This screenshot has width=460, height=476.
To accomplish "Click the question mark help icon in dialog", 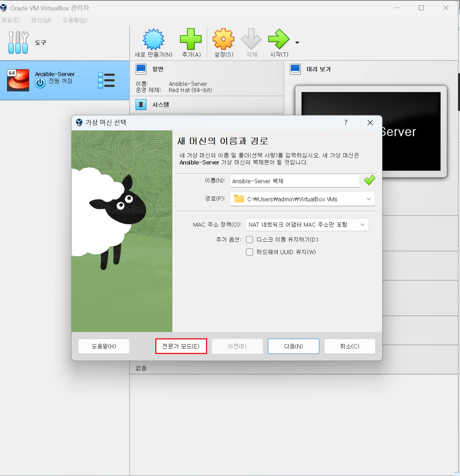I will [346, 123].
